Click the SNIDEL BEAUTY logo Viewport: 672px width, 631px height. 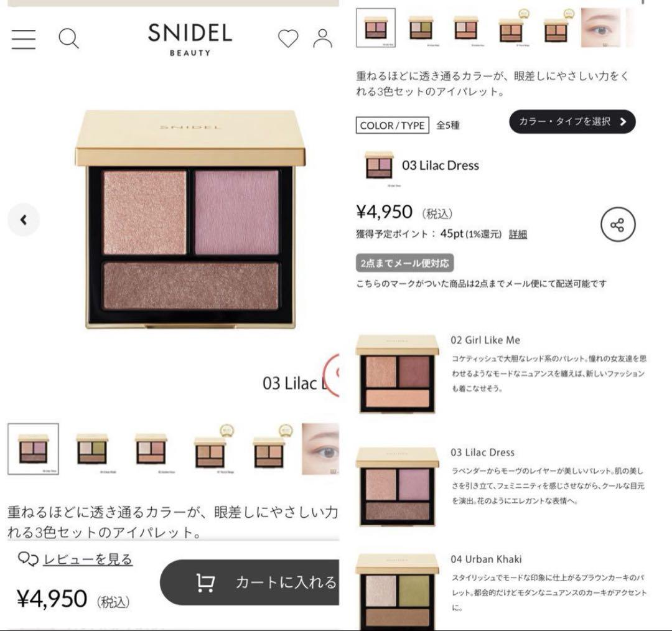[190, 39]
